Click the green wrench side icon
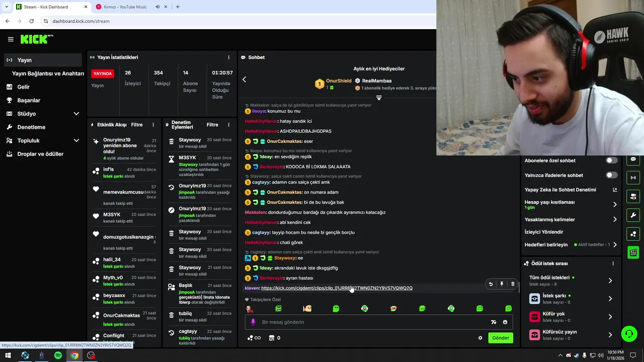The image size is (644, 362). (x=633, y=215)
